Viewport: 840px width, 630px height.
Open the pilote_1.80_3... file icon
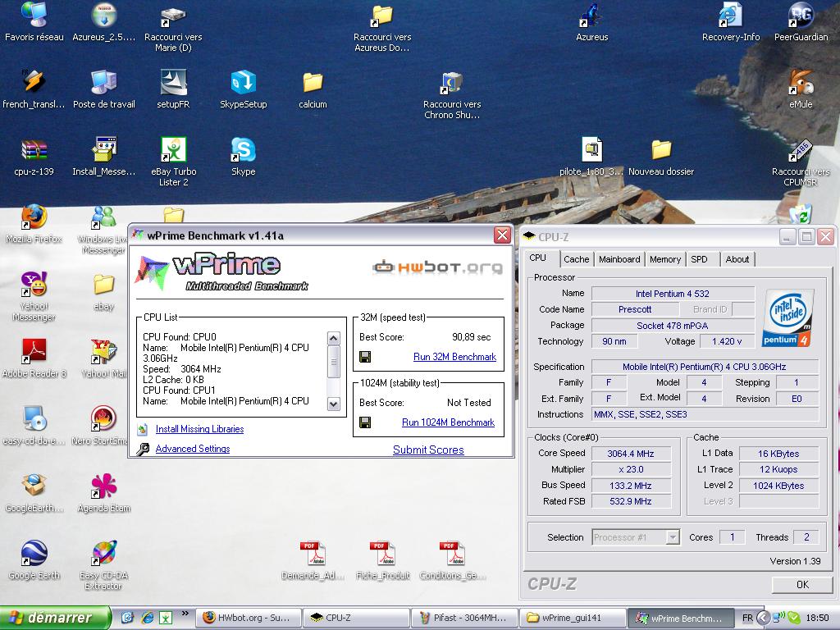(x=591, y=157)
